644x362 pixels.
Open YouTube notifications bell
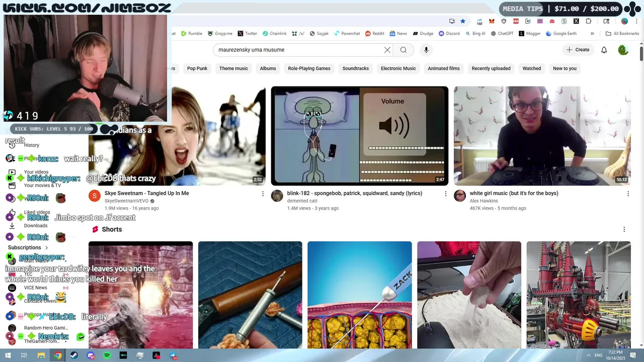pyautogui.click(x=604, y=50)
